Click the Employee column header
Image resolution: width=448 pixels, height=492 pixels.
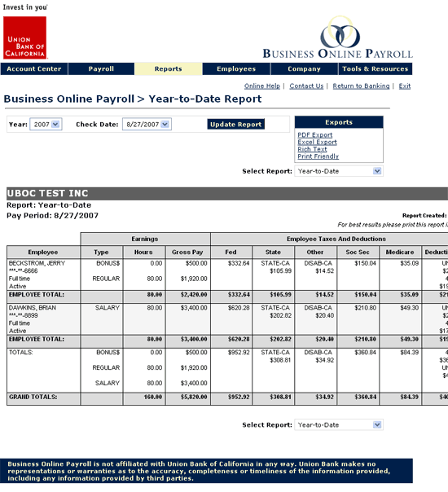pos(43,252)
